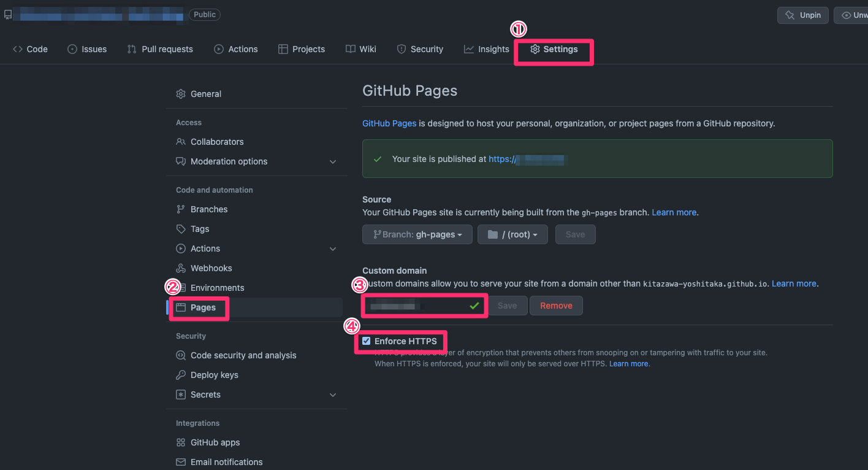Go to Pull requests tab
Viewport: 868px width, 470px height.
point(160,49)
